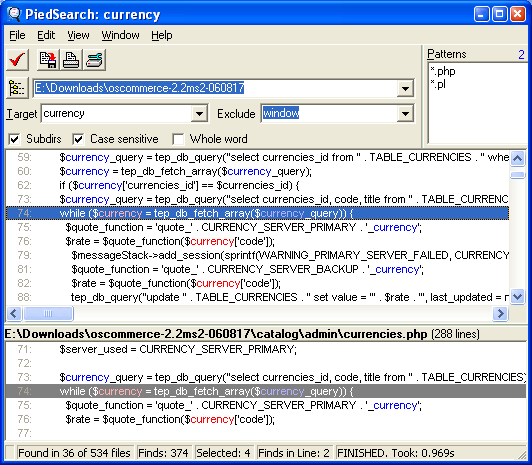Click the options tool icon beside print
The image size is (532, 465).
pos(94,60)
